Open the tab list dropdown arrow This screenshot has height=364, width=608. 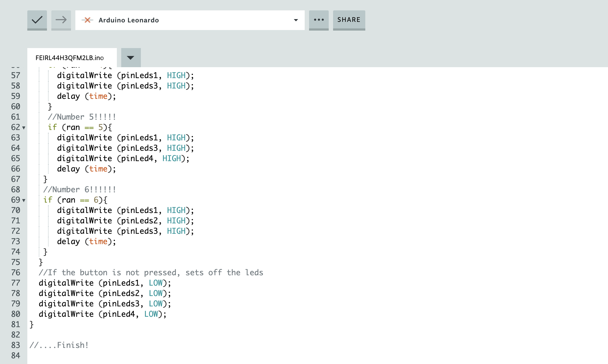tap(131, 58)
